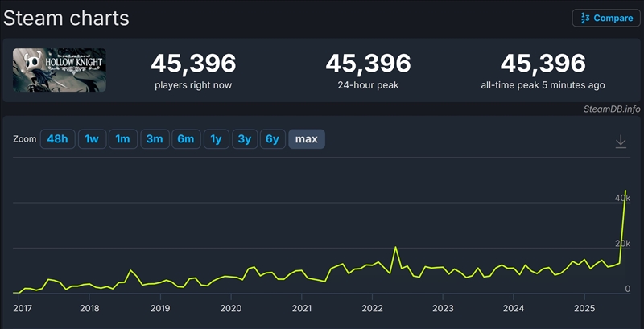Click the SteamDB.info credit link

coord(613,109)
